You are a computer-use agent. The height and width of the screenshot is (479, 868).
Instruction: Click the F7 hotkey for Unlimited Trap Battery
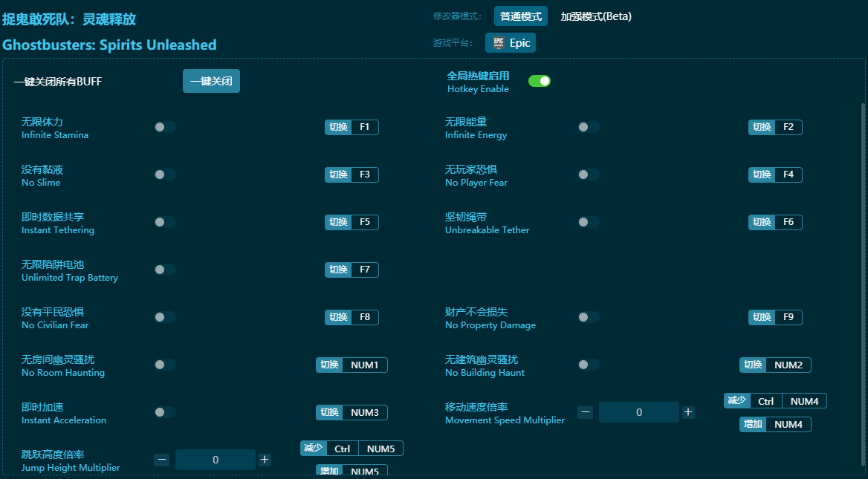(x=364, y=270)
